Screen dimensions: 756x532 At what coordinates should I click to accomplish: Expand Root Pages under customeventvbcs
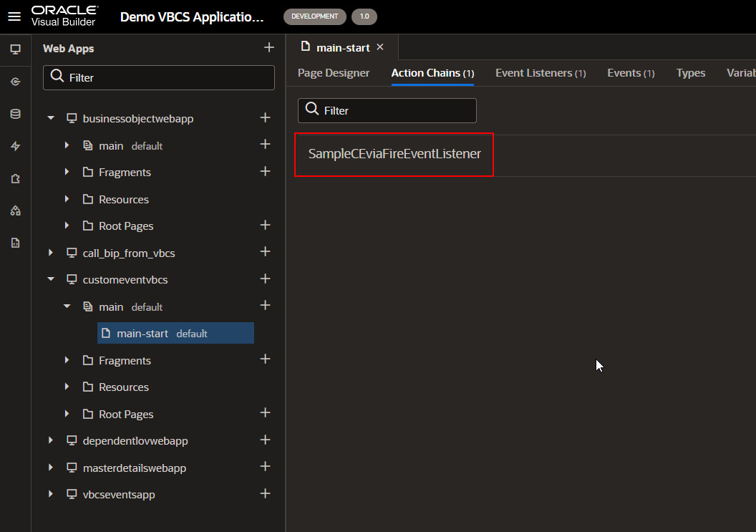(67, 413)
